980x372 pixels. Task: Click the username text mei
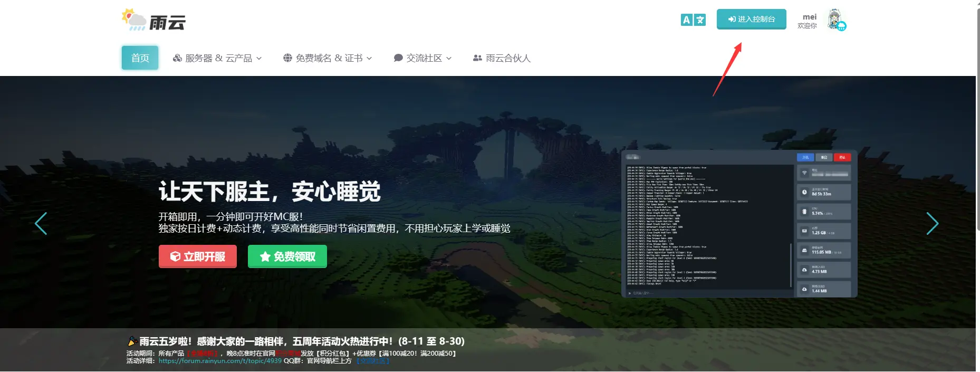pos(810,17)
